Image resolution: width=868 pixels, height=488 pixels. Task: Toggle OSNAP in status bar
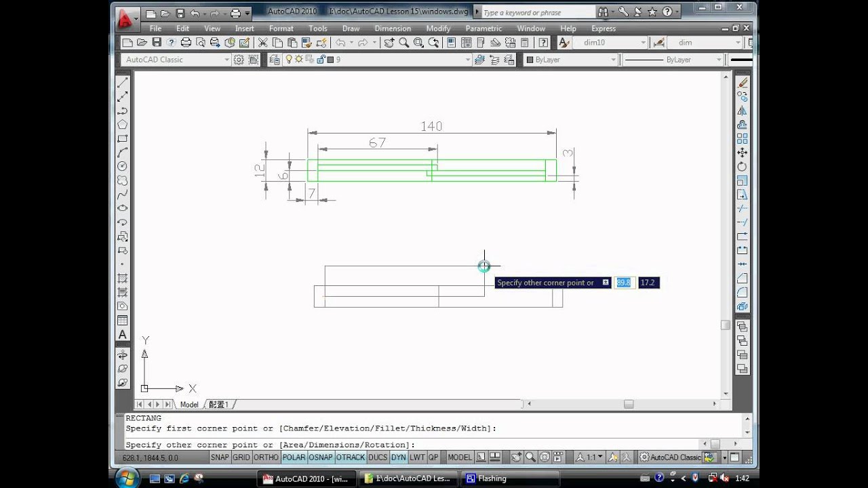321,457
